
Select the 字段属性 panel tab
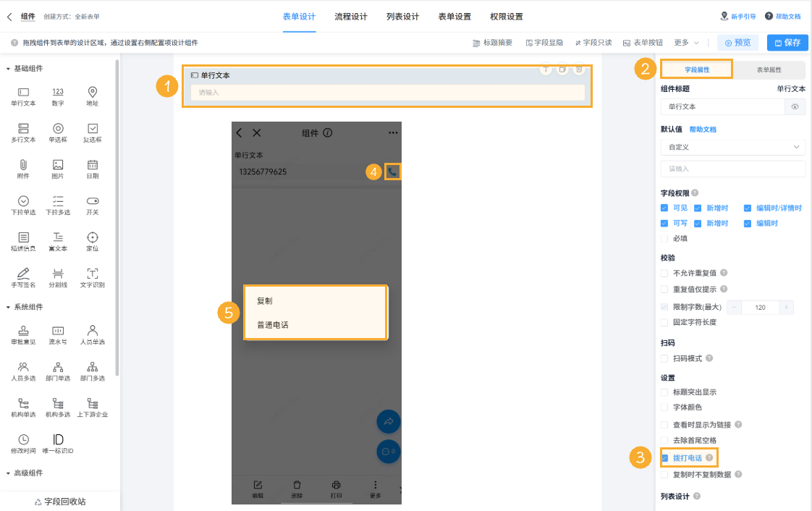click(x=697, y=69)
